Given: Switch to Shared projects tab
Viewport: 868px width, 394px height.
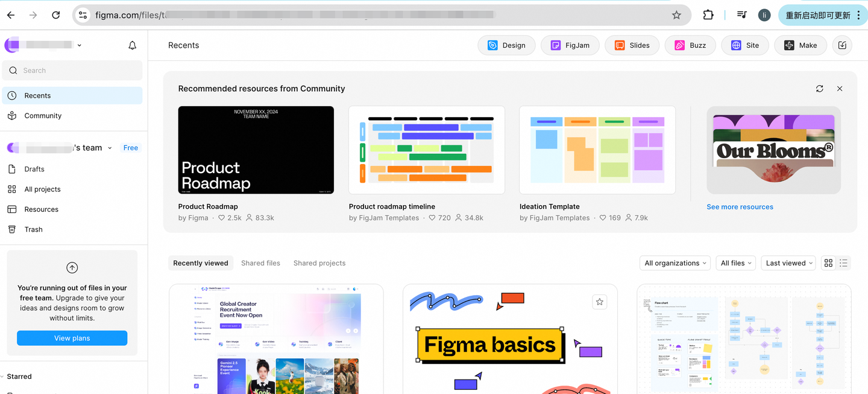Looking at the screenshot, I should (x=319, y=263).
